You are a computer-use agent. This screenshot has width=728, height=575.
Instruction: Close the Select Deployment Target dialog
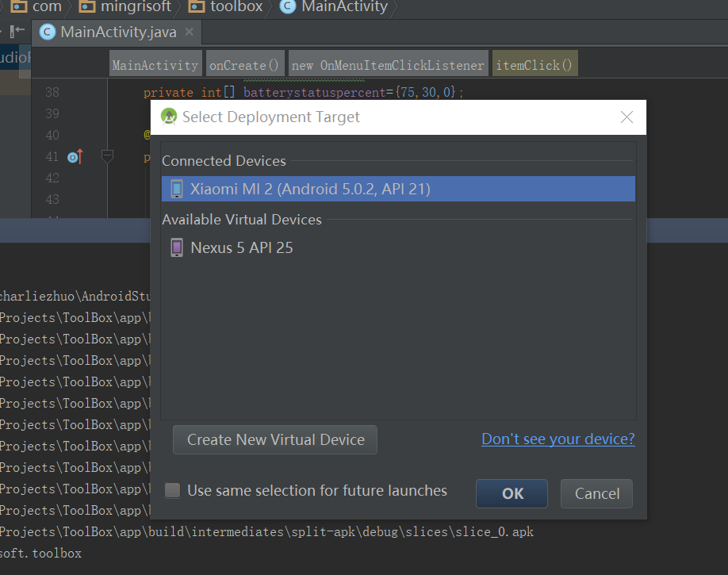(x=626, y=117)
